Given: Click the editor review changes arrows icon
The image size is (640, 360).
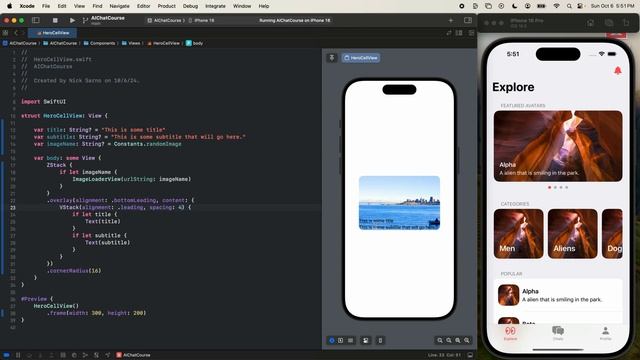Looking at the screenshot, I should click(449, 33).
